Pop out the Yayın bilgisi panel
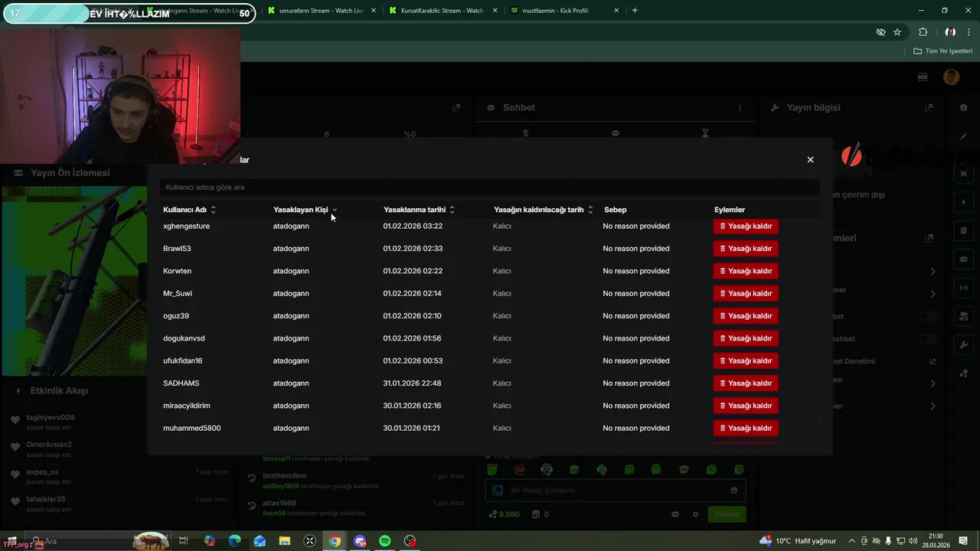 [x=929, y=108]
